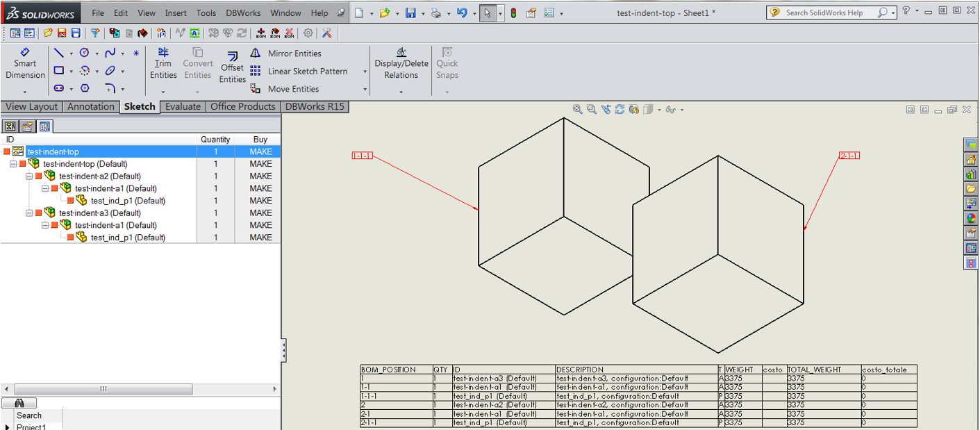Select the Spline sketch tool

pos(110,53)
